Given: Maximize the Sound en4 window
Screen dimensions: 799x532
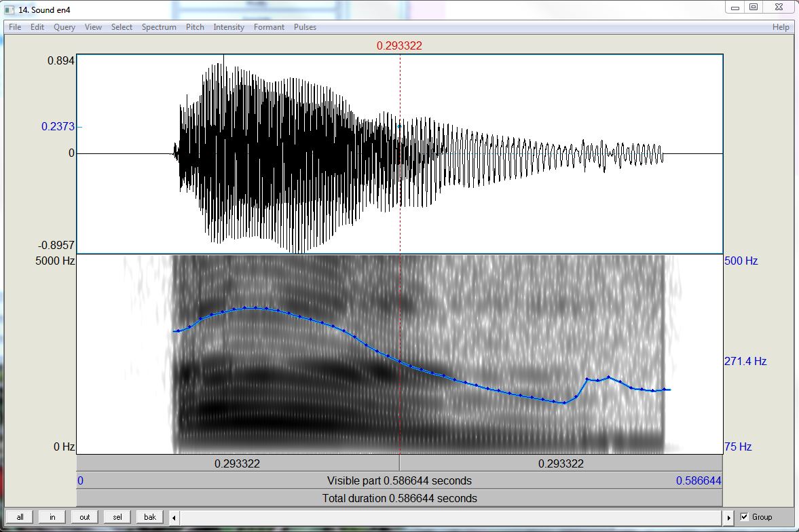Looking at the screenshot, I should (x=753, y=7).
